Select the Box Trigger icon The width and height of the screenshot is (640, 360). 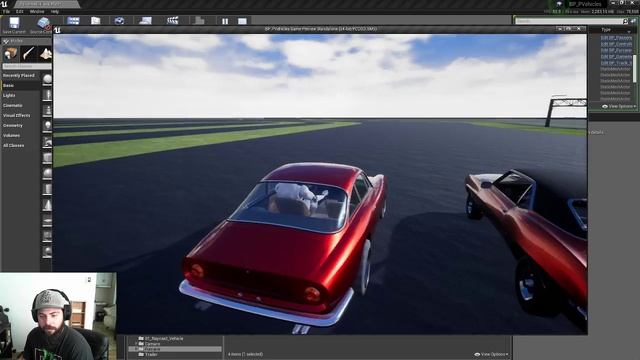coord(47,236)
